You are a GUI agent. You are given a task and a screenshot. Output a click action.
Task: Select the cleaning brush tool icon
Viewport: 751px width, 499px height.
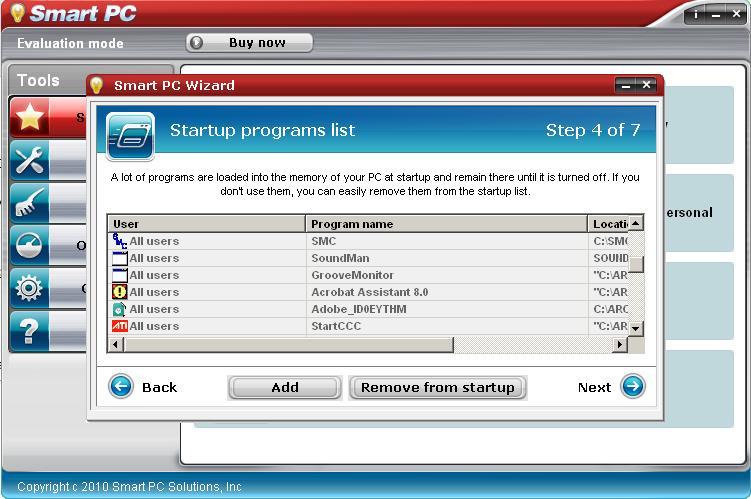tap(30, 203)
